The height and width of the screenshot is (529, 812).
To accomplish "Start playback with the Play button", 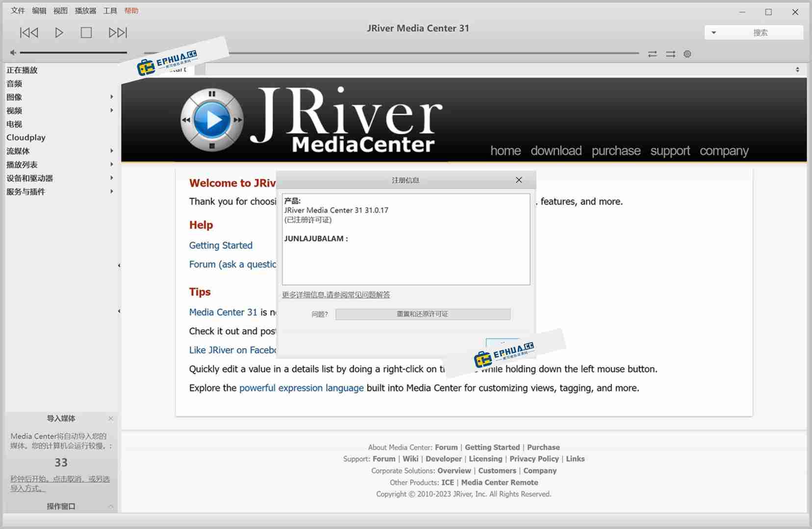I will (x=59, y=32).
